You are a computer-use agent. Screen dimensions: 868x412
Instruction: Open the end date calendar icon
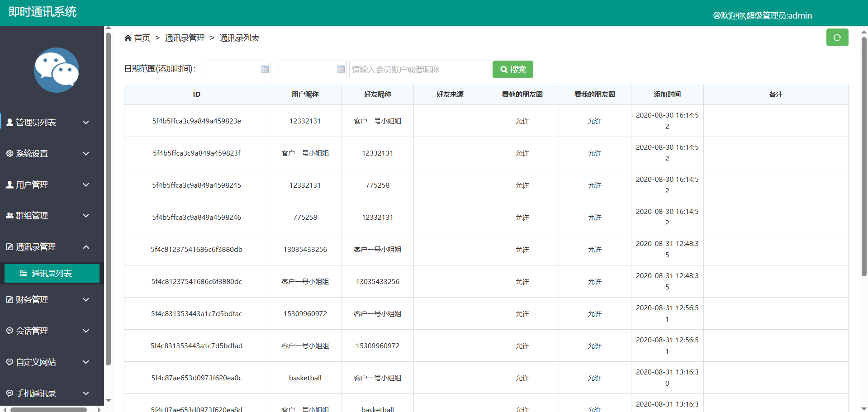point(341,69)
